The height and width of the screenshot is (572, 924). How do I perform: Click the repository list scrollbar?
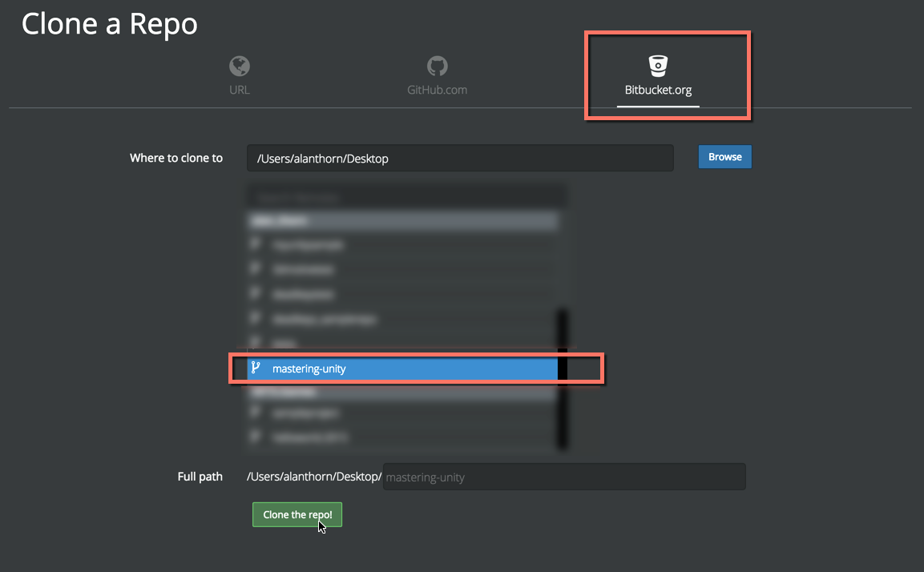(x=563, y=380)
